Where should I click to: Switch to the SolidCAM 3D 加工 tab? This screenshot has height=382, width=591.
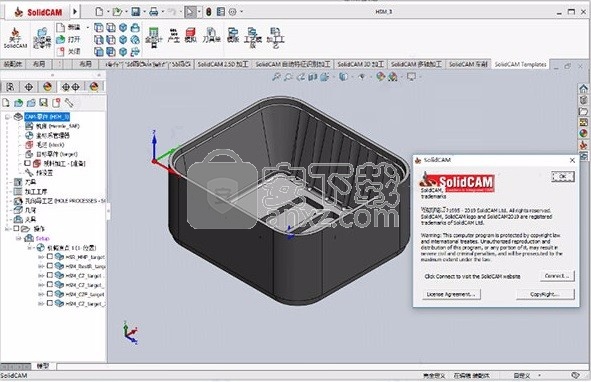pyautogui.click(x=360, y=64)
